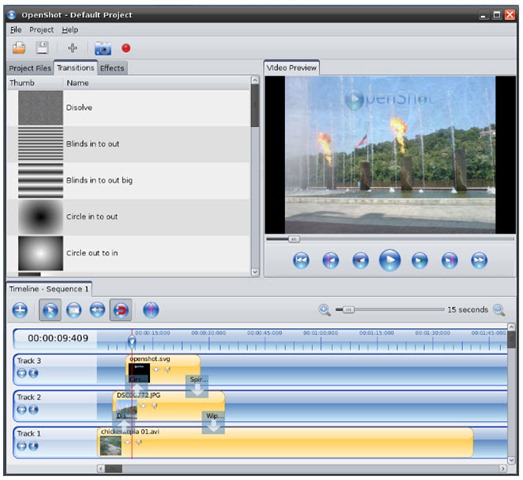Image resolution: width=523 pixels, height=480 pixels.
Task: Select the Blinds in to out transition
Action: pyautogui.click(x=128, y=144)
